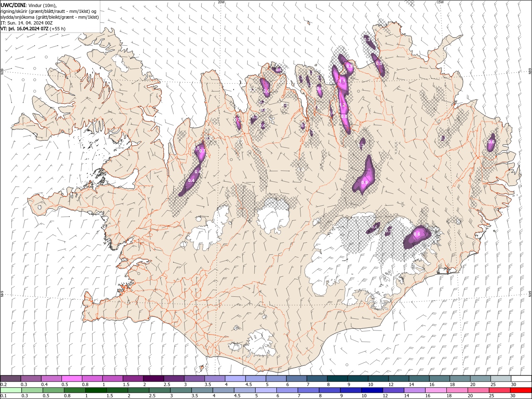The height and width of the screenshot is (399, 532).
Task: Select the dark purple upper swatch starting at 2
Action: click(x=153, y=379)
